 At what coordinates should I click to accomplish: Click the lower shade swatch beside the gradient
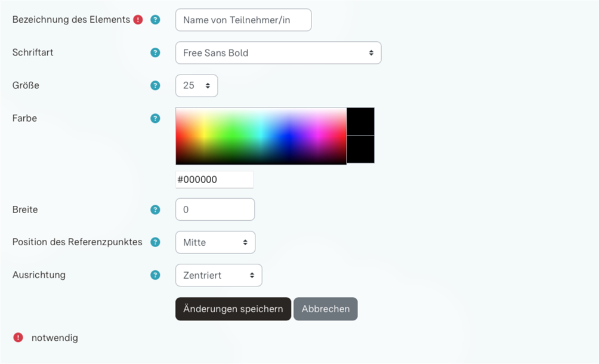pos(360,149)
